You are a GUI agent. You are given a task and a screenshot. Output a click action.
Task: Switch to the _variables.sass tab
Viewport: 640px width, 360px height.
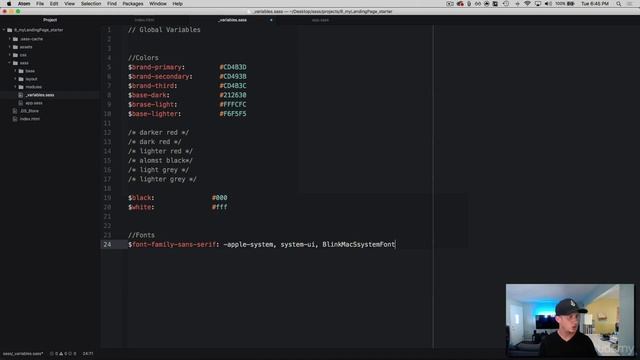(x=232, y=20)
